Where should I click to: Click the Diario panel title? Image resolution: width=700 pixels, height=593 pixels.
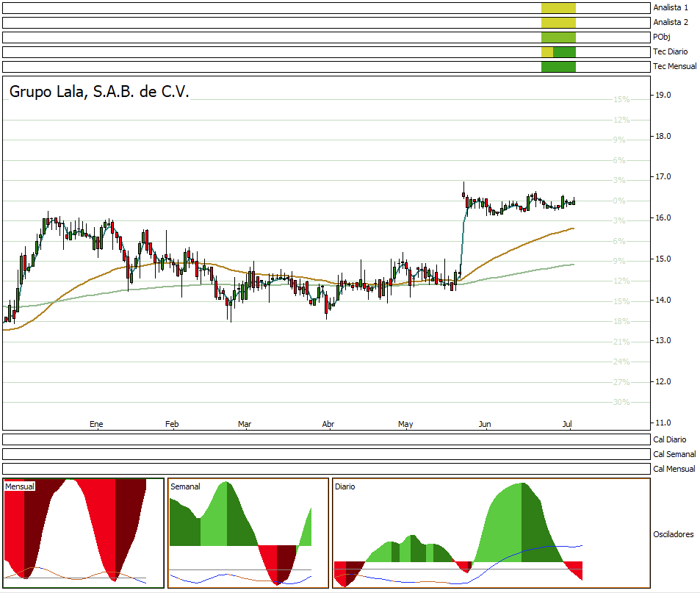click(345, 486)
